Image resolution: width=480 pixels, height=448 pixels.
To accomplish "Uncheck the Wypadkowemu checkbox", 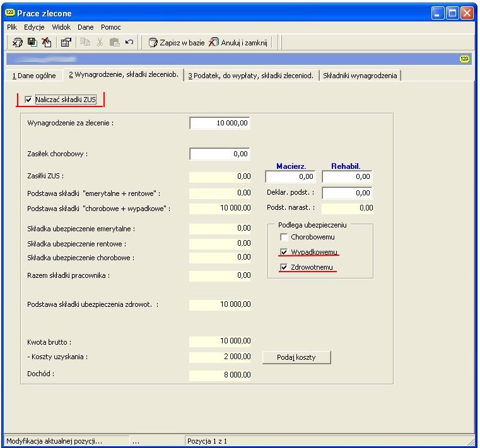I will click(284, 252).
